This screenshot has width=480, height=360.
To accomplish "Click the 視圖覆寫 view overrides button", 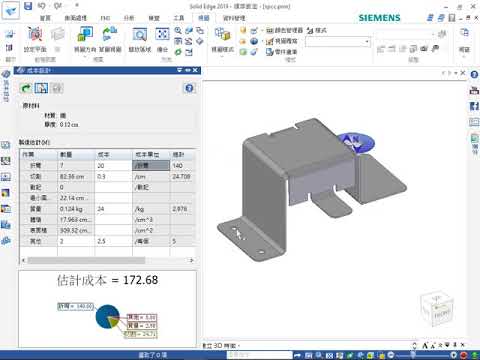I will [x=282, y=41].
